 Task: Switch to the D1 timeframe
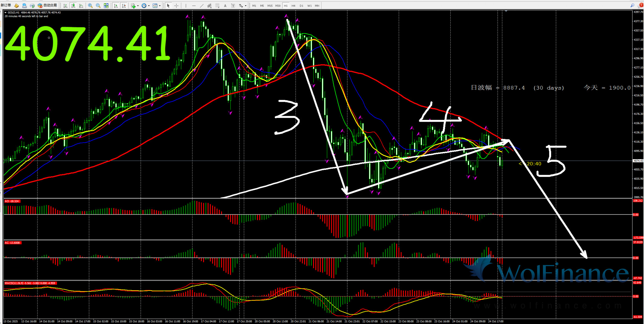(x=301, y=6)
